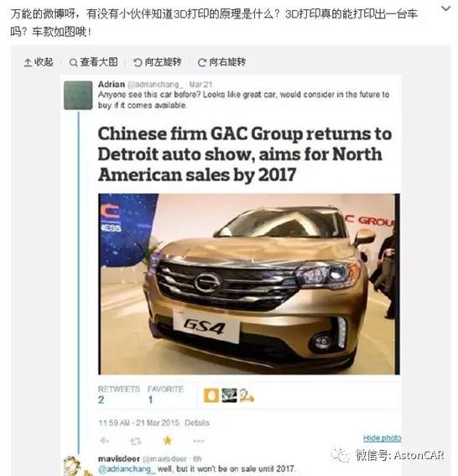This screenshot has height=476, width=458.
Task: Open the first orange retweeter avatar
Action: pyautogui.click(x=211, y=395)
